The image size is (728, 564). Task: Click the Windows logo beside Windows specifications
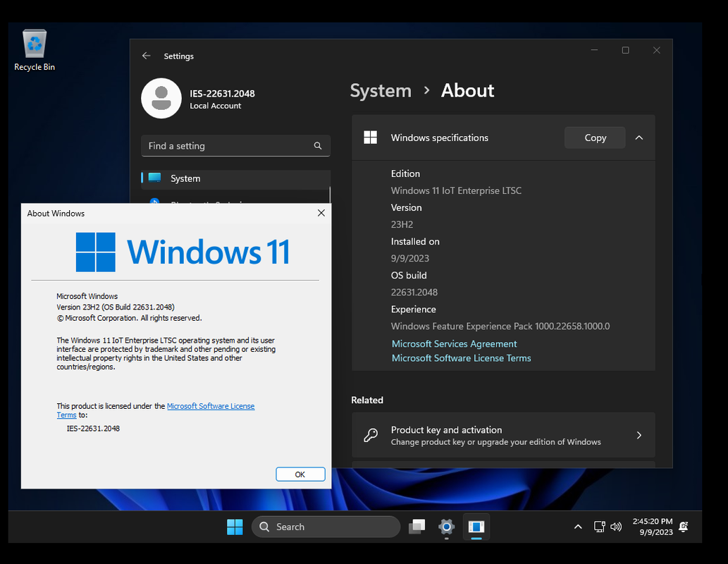[370, 137]
